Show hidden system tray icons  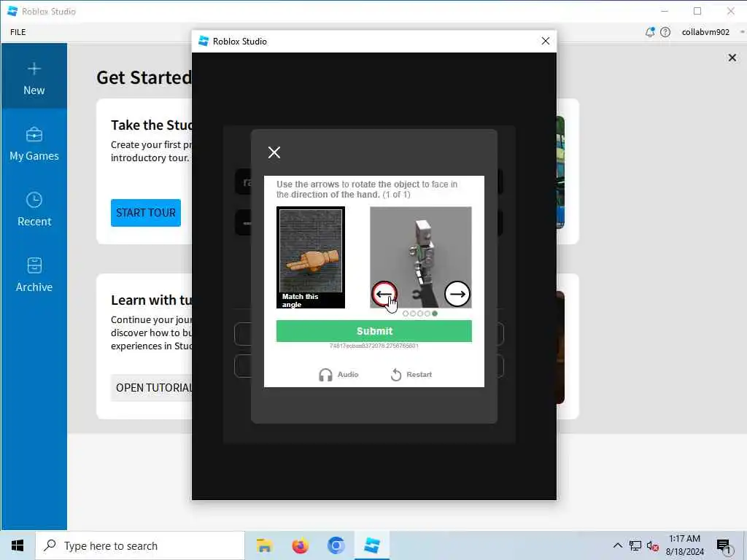coord(617,545)
